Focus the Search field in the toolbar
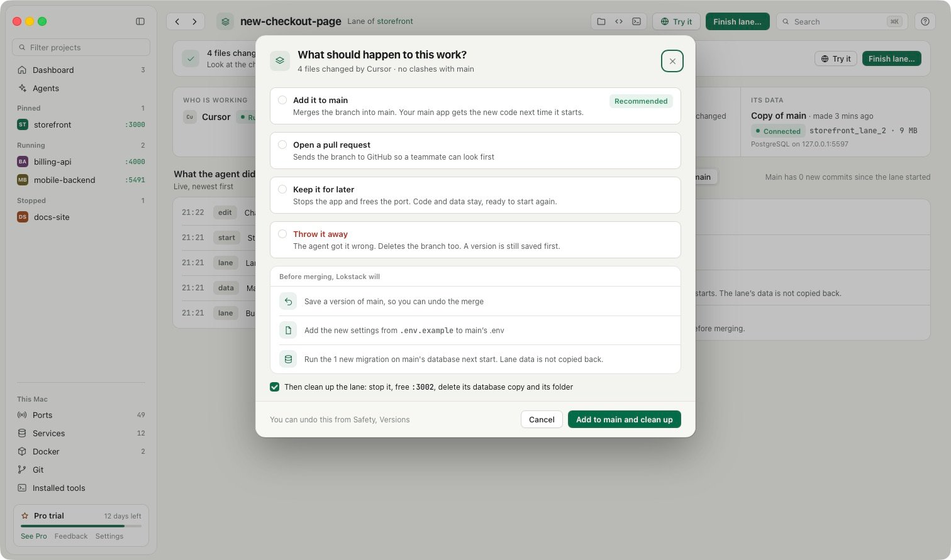This screenshot has height=560, width=951. [842, 21]
